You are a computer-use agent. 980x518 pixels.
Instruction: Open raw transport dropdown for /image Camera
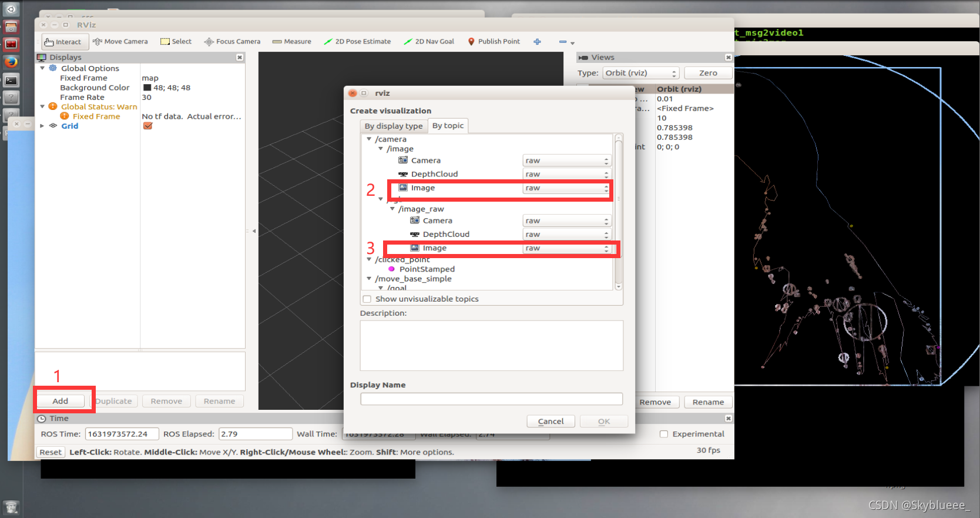[x=567, y=161]
